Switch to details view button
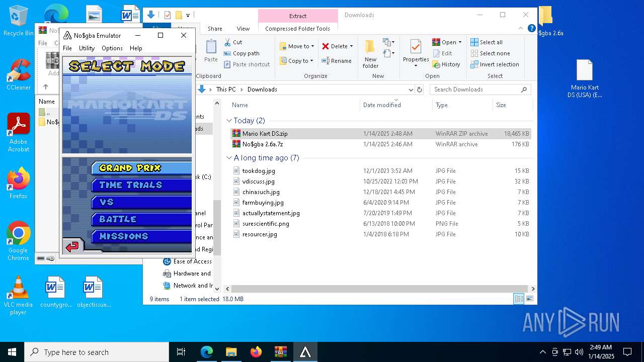Viewport: 644px width, 362px height. (x=519, y=299)
